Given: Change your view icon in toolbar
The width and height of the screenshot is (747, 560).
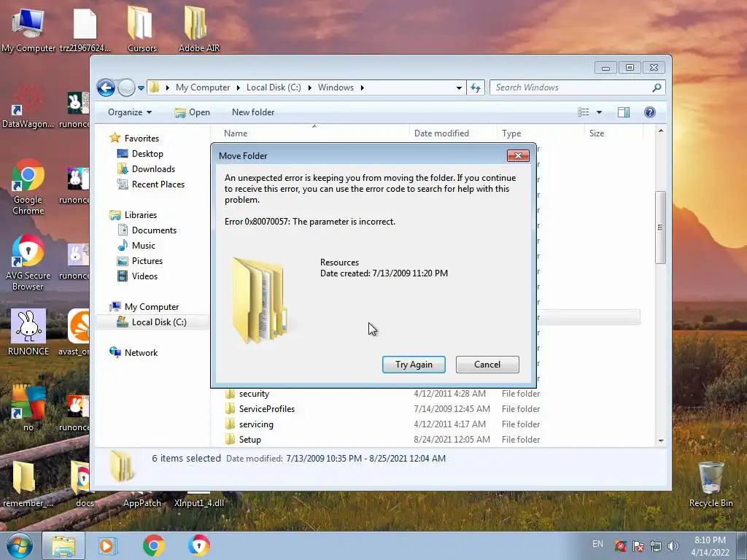Looking at the screenshot, I should tap(583, 112).
